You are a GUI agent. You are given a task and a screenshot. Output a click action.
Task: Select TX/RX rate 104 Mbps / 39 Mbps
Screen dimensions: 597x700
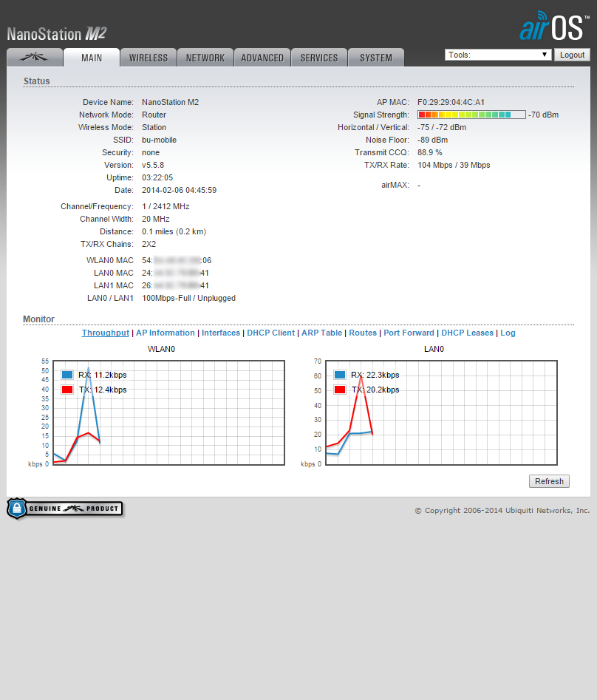pos(454,165)
